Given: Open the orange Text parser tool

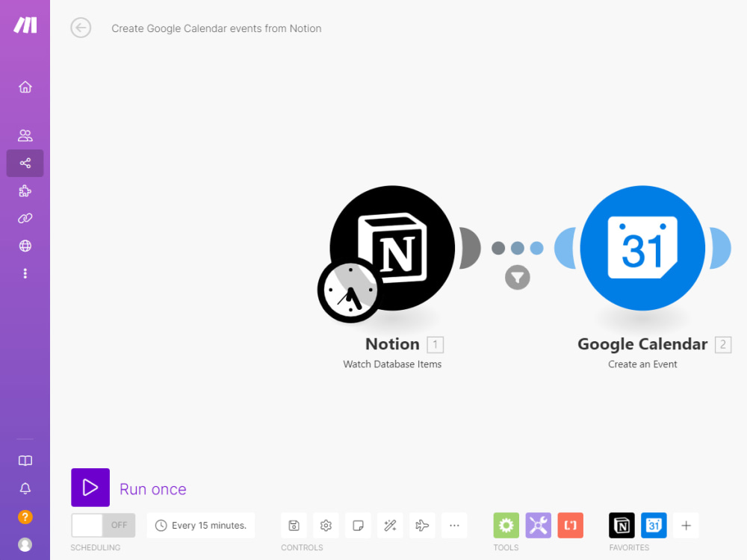Looking at the screenshot, I should [x=570, y=525].
